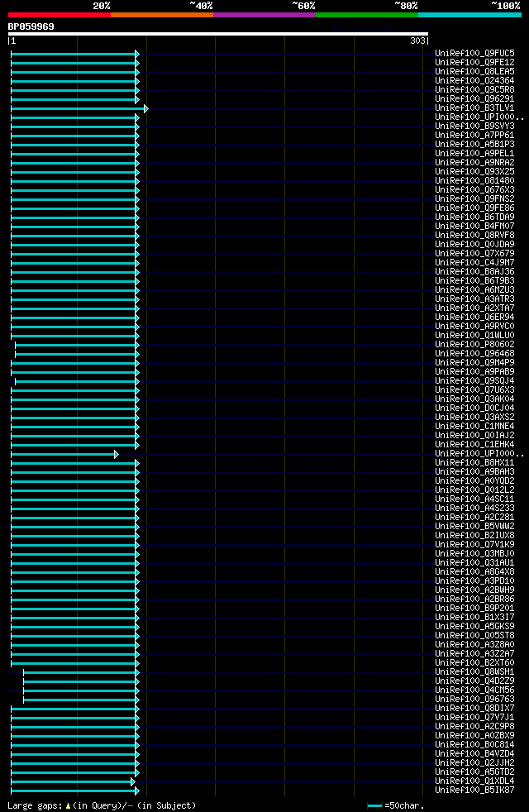Select the UniRef100_O96763 label

(474, 699)
